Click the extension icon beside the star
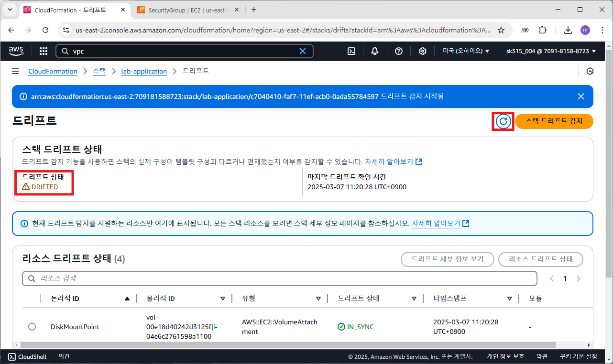Image resolution: width=613 pixels, height=364 pixels. click(x=525, y=30)
